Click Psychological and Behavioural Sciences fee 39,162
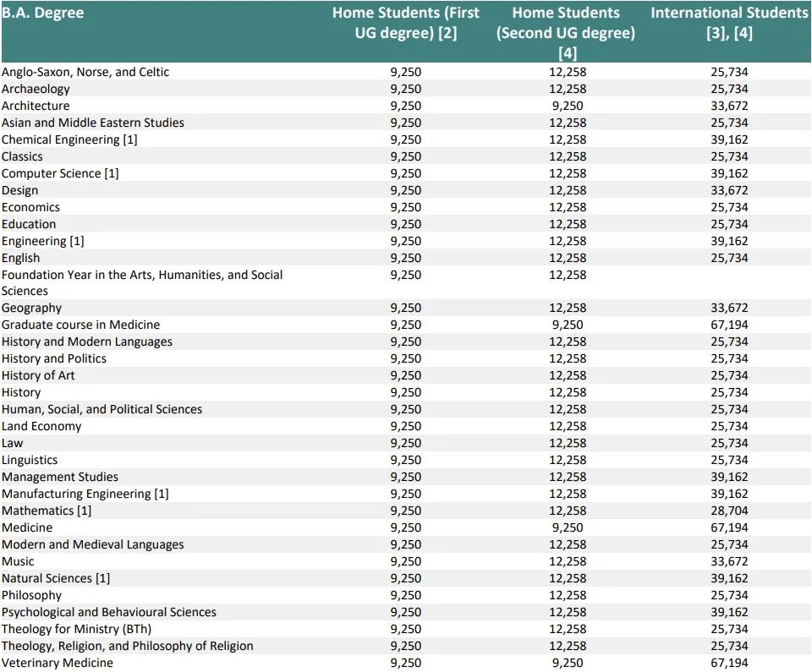This screenshot has height=672, width=812. (x=729, y=613)
